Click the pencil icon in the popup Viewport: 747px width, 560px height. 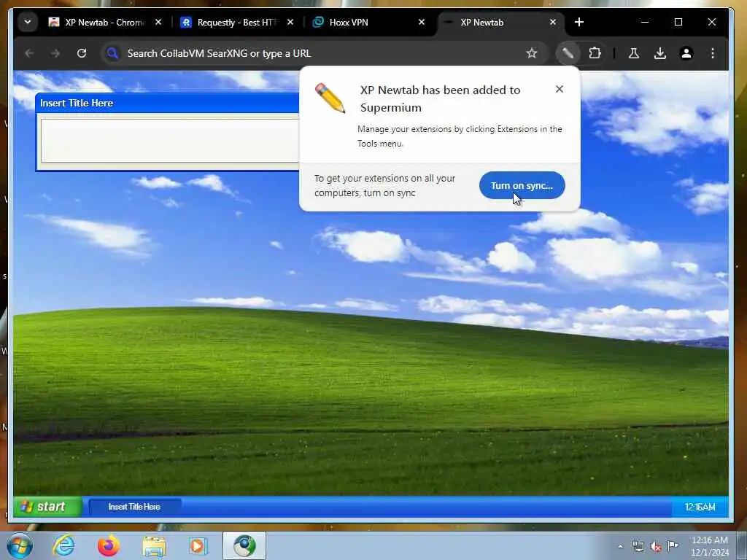[330, 98]
